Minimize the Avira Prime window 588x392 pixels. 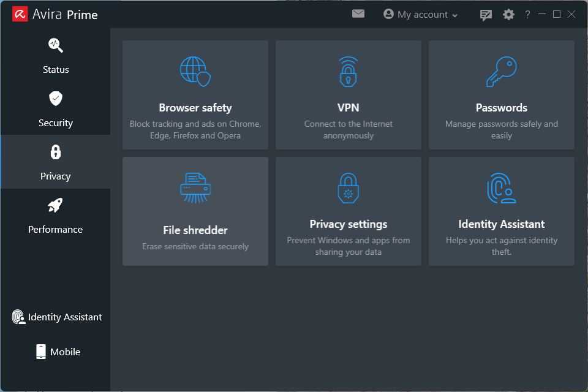point(542,14)
